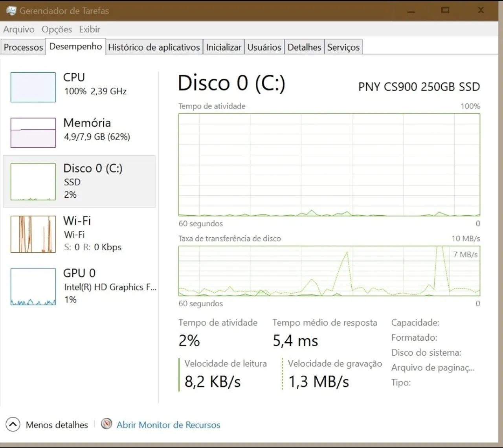Select the Memória mini graph thumbnail
Image resolution: width=503 pixels, height=448 pixels.
[x=33, y=132]
